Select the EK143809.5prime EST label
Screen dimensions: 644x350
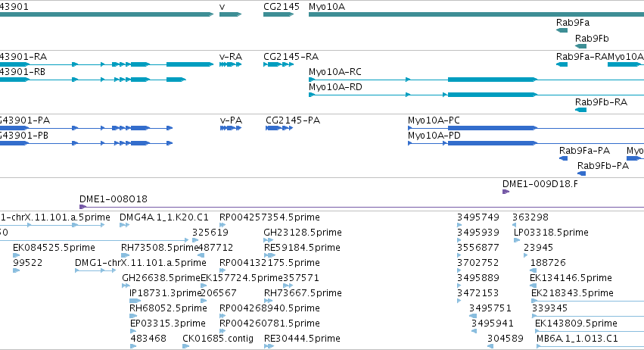(576, 324)
